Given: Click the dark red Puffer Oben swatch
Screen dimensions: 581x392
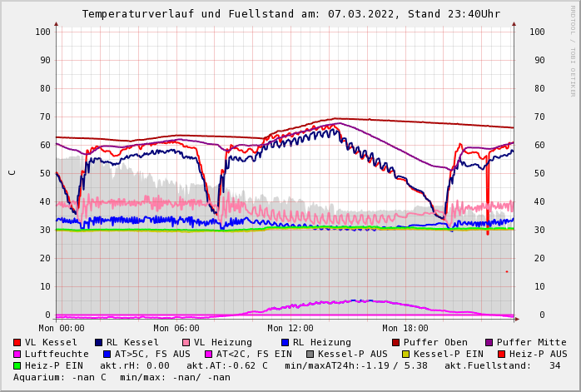Looking at the screenshot, I should pyautogui.click(x=396, y=343).
